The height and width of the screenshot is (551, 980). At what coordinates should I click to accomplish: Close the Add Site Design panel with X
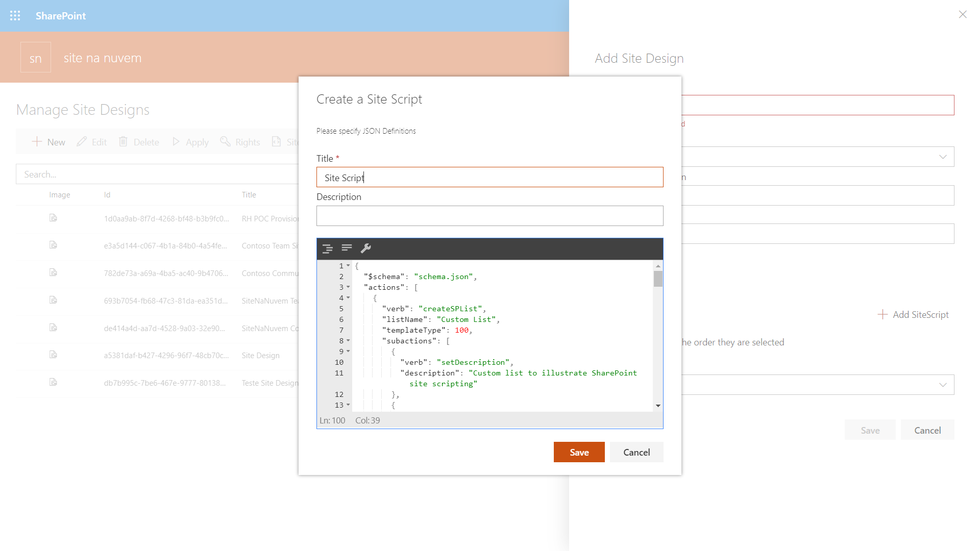click(963, 14)
